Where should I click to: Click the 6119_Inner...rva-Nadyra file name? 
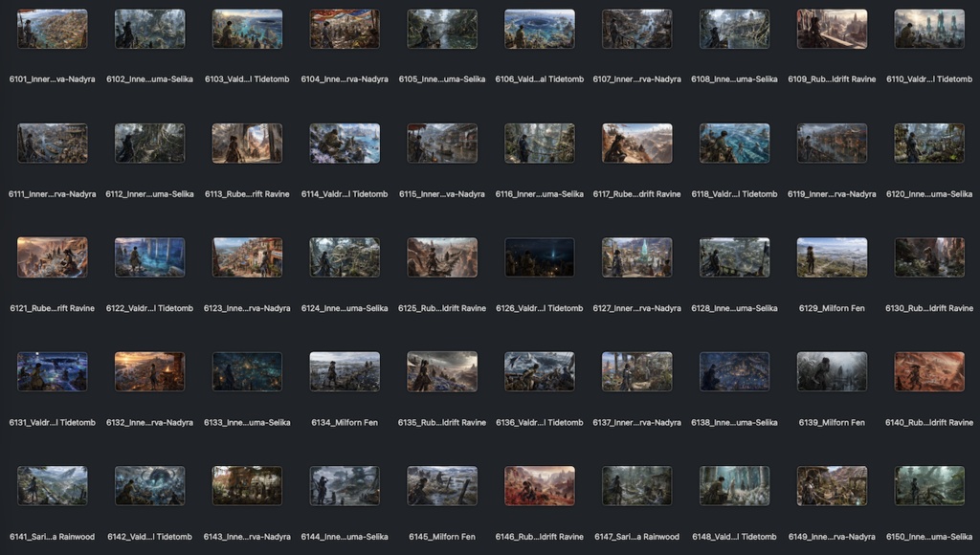pyautogui.click(x=832, y=194)
